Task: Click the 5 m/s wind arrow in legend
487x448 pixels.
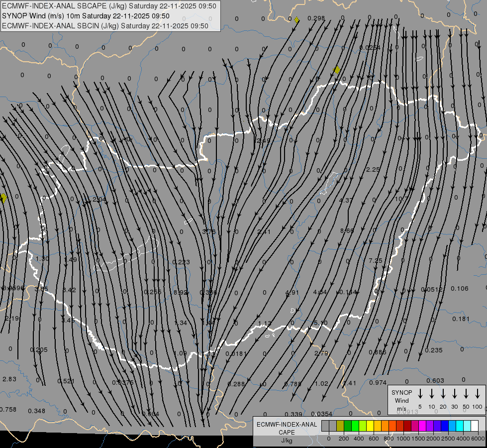Action: click(420, 394)
